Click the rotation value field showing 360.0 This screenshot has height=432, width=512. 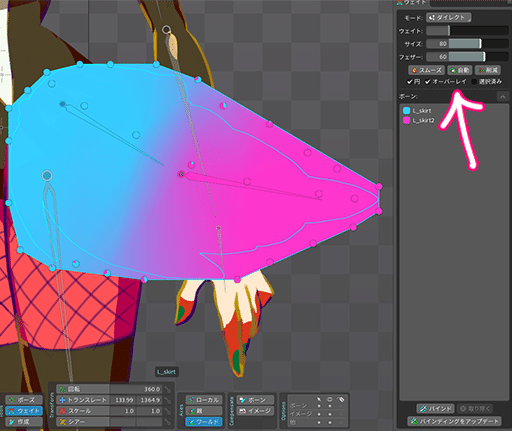coord(136,389)
